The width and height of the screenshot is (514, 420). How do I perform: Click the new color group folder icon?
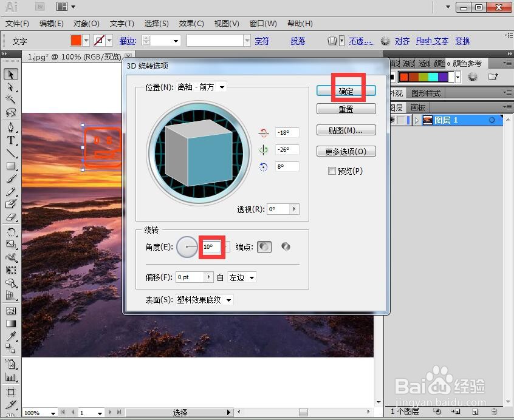pyautogui.click(x=493, y=76)
